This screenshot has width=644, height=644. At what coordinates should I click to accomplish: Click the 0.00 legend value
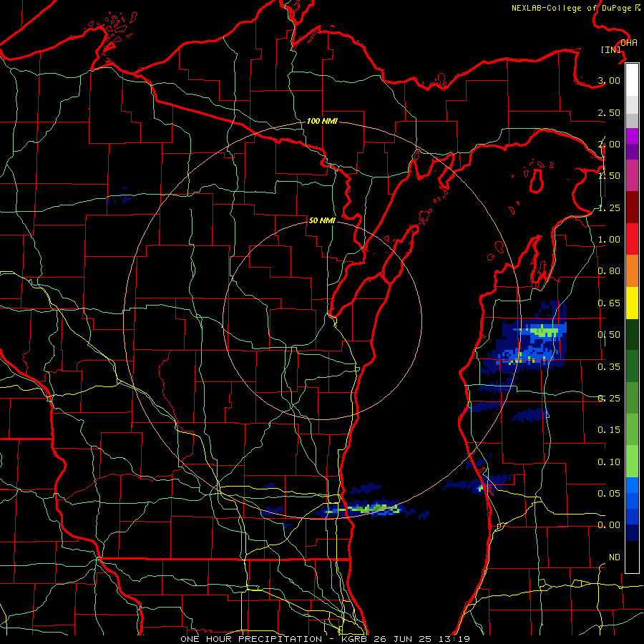pos(609,525)
